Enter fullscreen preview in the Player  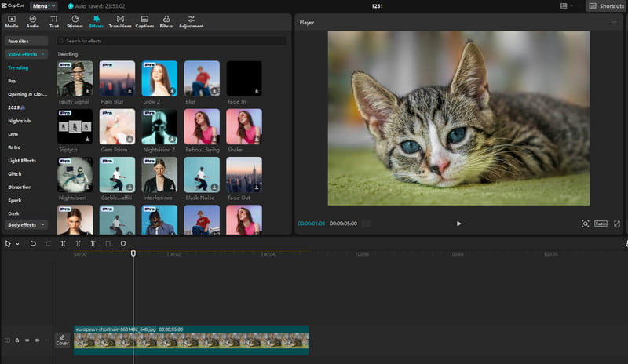pyautogui.click(x=617, y=224)
